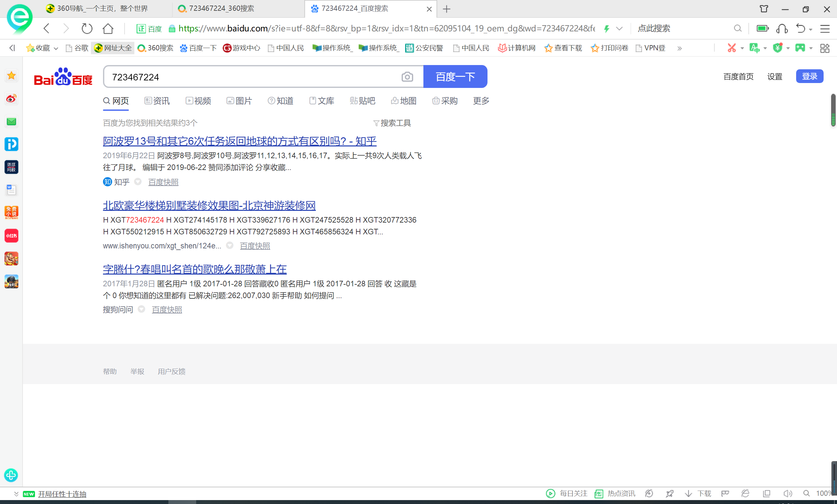Expand the address bar dropdown chevron

[619, 28]
